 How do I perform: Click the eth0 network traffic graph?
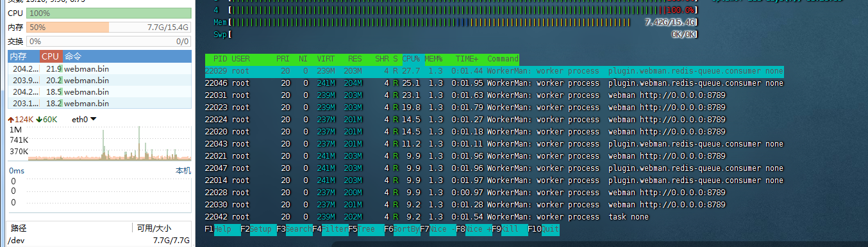[x=109, y=143]
